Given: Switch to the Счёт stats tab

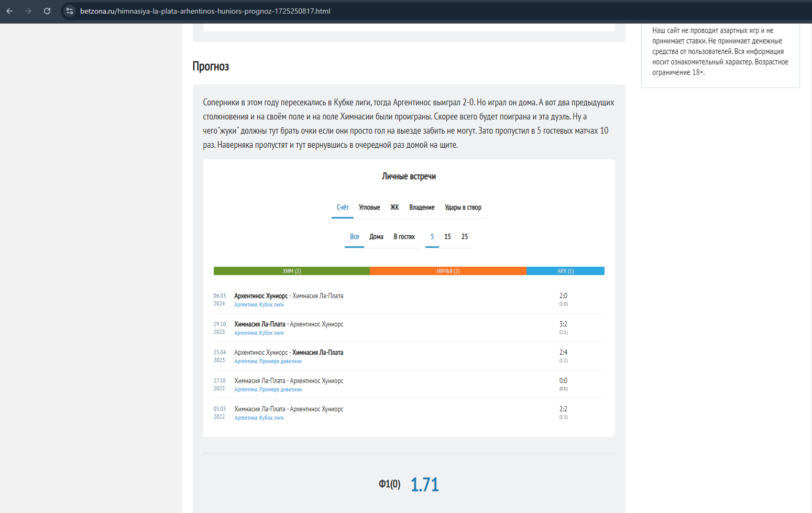Looking at the screenshot, I should (343, 208).
